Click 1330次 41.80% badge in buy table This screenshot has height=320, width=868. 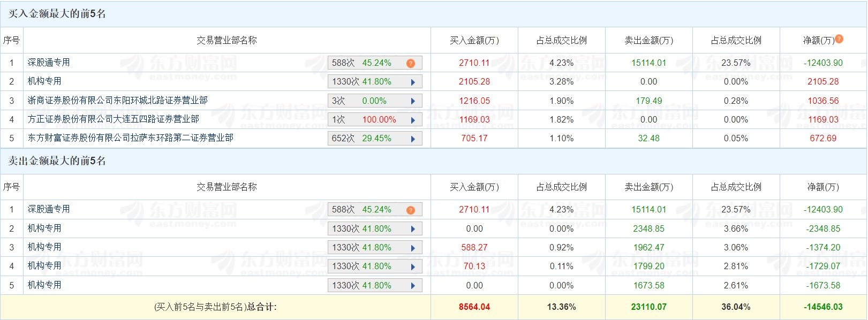pos(375,82)
